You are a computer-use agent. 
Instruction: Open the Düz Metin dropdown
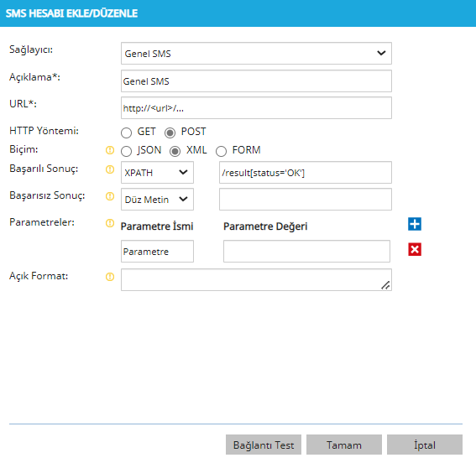click(x=157, y=200)
